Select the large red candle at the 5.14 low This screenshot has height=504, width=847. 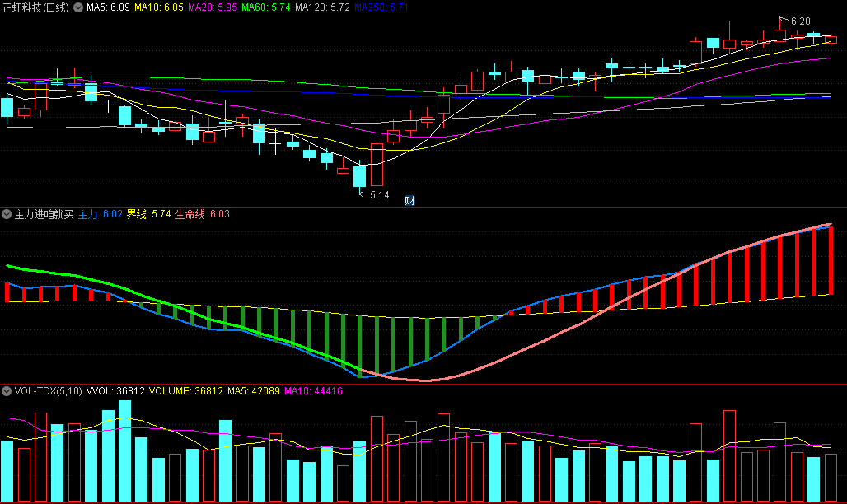pos(377,164)
